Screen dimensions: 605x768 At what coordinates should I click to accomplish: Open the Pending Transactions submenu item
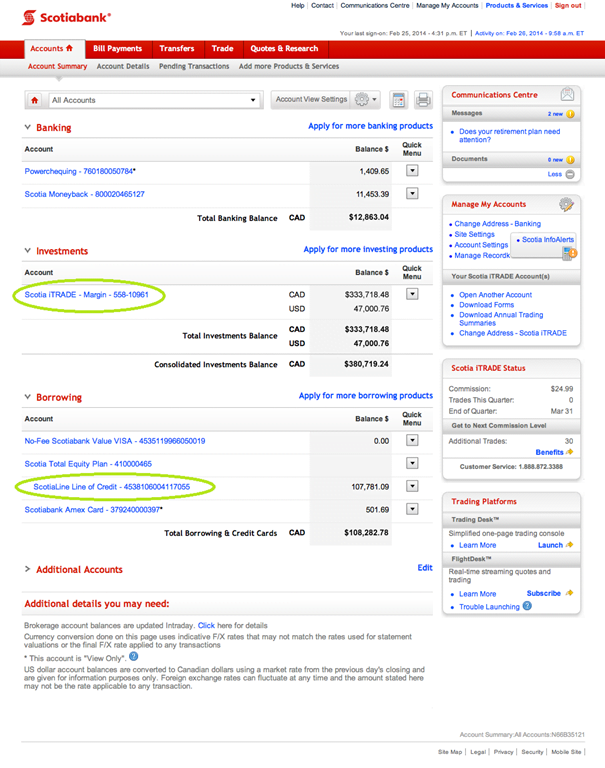pyautogui.click(x=194, y=67)
